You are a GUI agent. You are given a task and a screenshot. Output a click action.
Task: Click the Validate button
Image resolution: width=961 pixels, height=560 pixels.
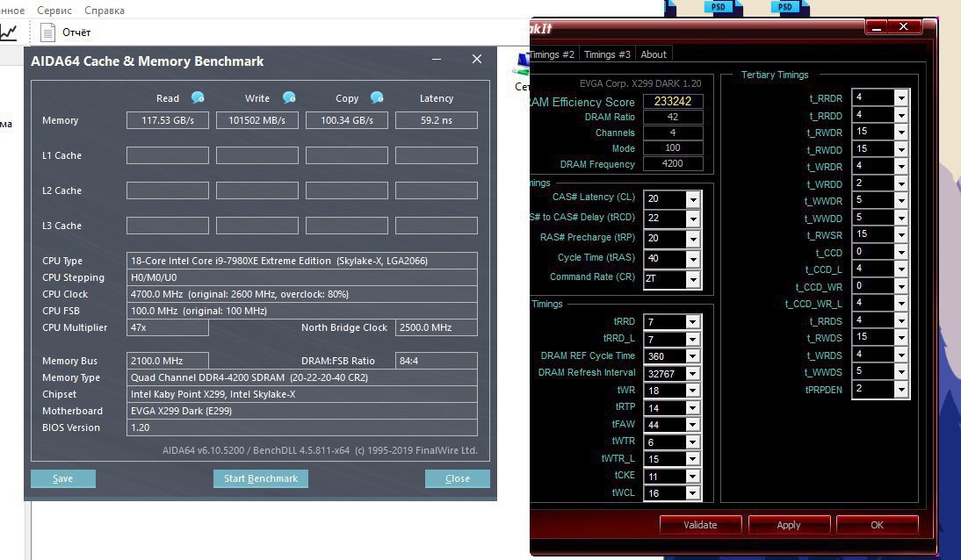[x=700, y=525]
